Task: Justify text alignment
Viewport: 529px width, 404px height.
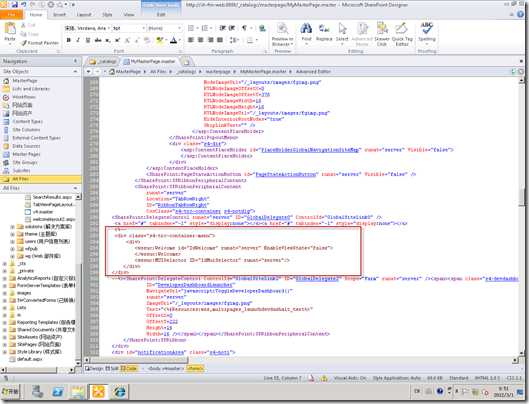Action: tap(220, 40)
